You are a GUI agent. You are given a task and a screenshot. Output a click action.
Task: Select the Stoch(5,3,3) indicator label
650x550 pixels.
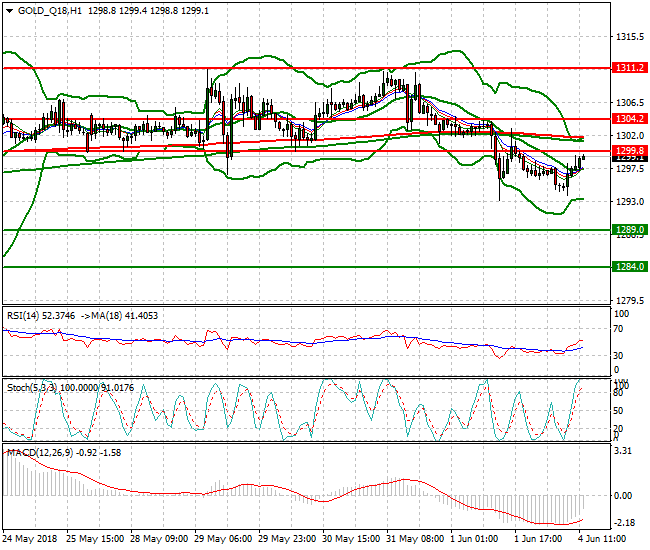32,388
